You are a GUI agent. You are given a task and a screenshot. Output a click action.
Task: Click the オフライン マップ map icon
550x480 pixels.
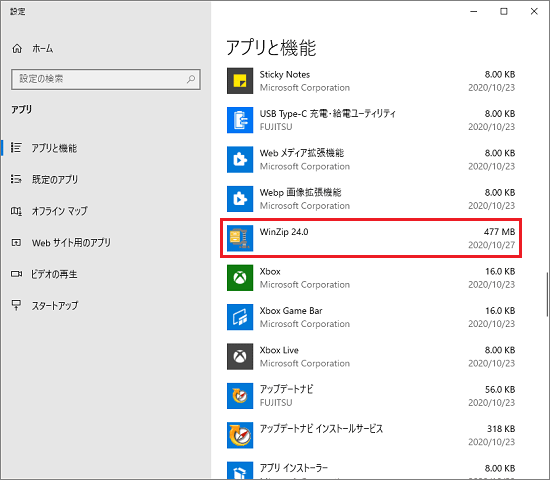click(16, 211)
